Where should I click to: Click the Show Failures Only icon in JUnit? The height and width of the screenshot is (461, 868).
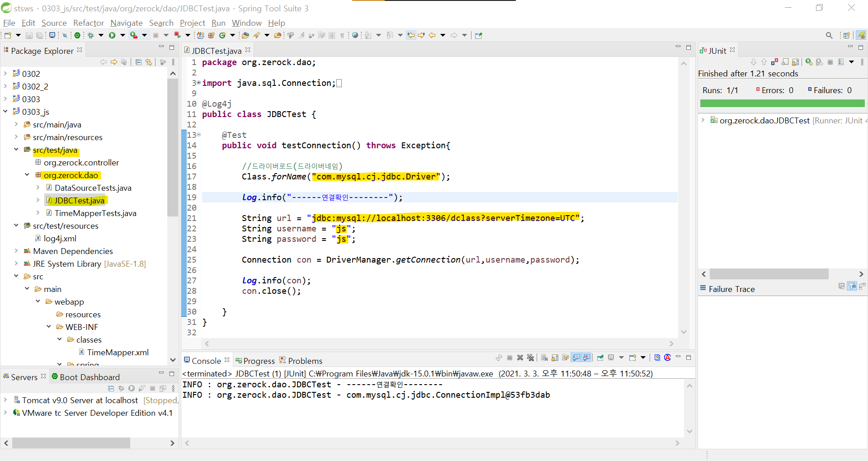click(775, 62)
